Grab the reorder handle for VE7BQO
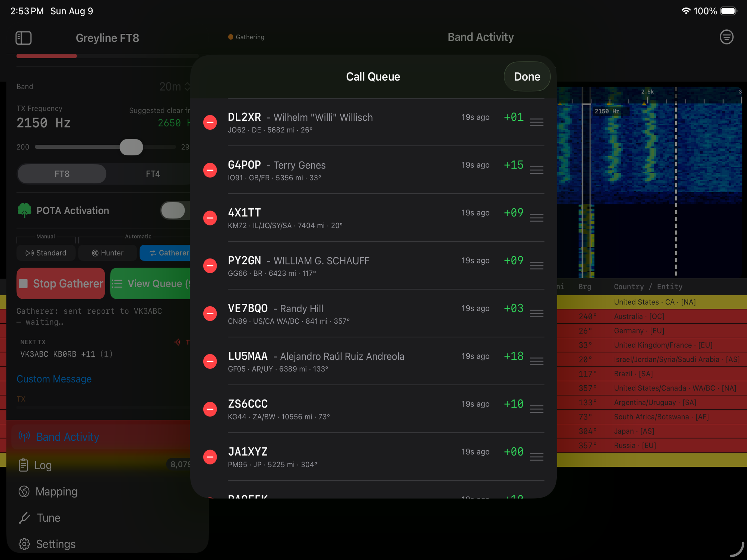 (x=536, y=314)
